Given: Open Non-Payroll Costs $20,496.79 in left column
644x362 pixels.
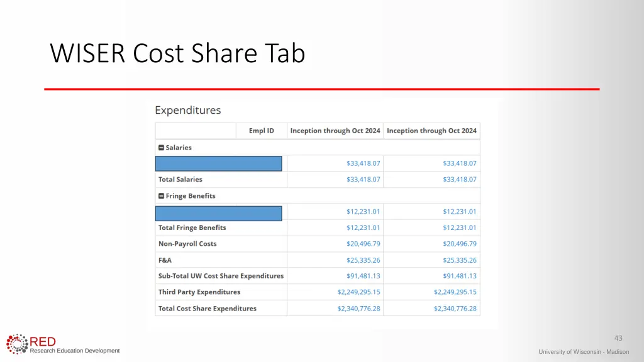Looking at the screenshot, I should 363,244.
